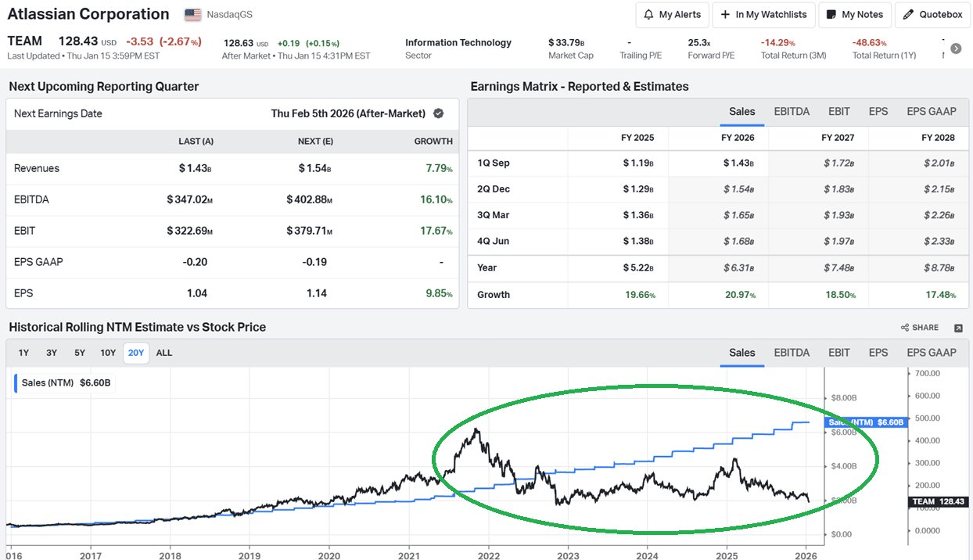Click the EPS GAAP last value -0.20
Viewport: 973px width, 560px height.
(x=196, y=262)
